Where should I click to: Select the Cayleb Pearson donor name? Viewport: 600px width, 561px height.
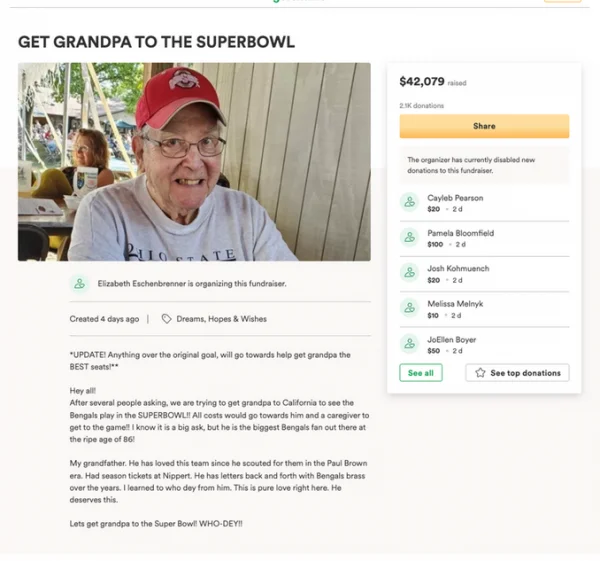coord(455,198)
